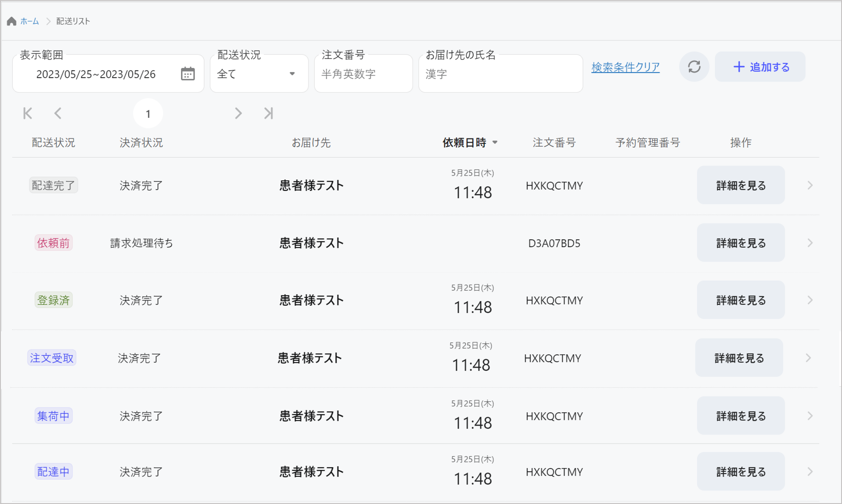Click the ホーム breadcrumb link

30,21
